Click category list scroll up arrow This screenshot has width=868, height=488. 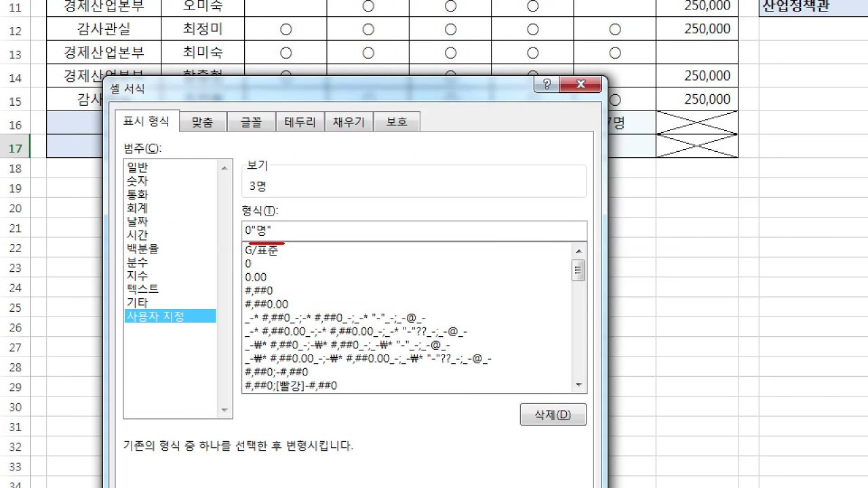click(224, 167)
